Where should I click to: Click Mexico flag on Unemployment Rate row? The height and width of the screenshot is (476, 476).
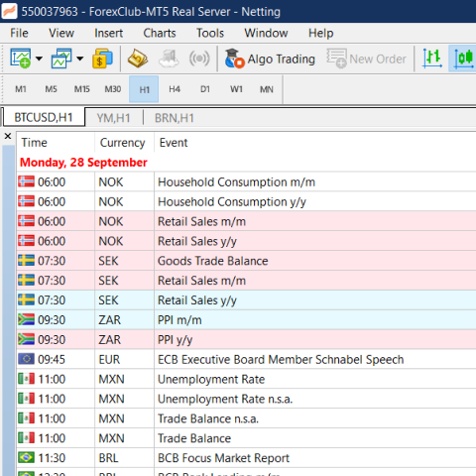[x=26, y=379]
